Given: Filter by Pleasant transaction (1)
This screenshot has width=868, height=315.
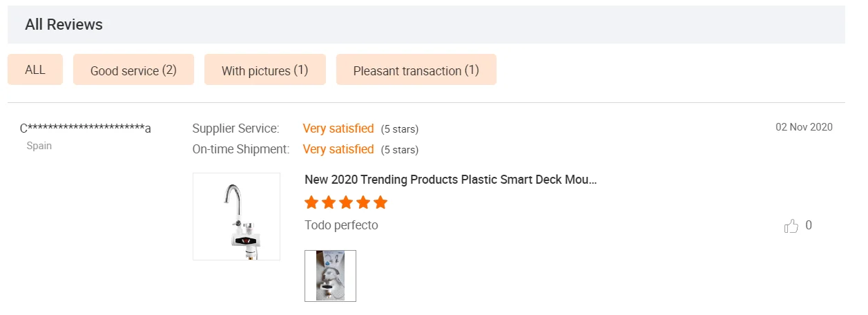Looking at the screenshot, I should (x=416, y=70).
